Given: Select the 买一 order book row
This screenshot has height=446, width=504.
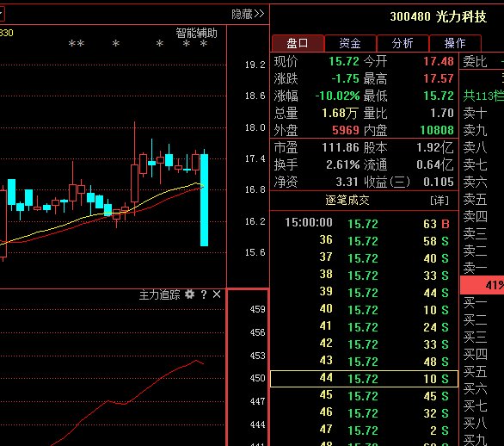Looking at the screenshot, I should coord(482,303).
